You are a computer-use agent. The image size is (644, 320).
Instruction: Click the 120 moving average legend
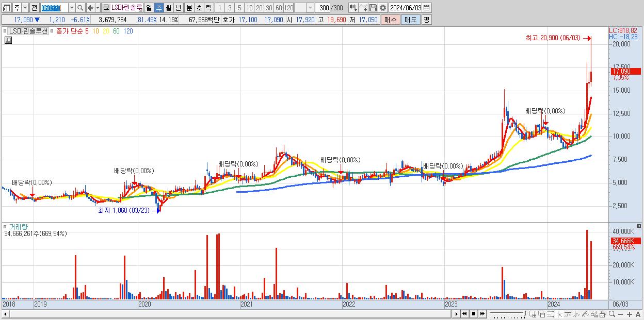click(128, 31)
